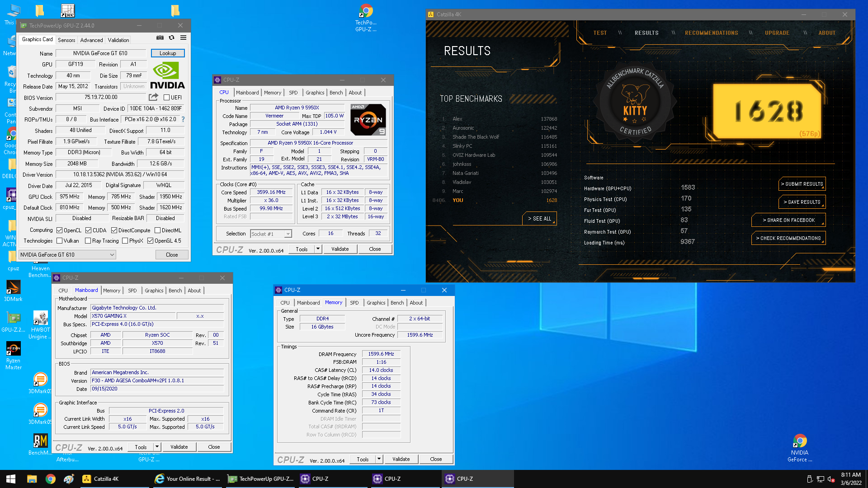The image size is (868, 488).
Task: Toggle the CUDA checkbox
Action: click(x=89, y=230)
